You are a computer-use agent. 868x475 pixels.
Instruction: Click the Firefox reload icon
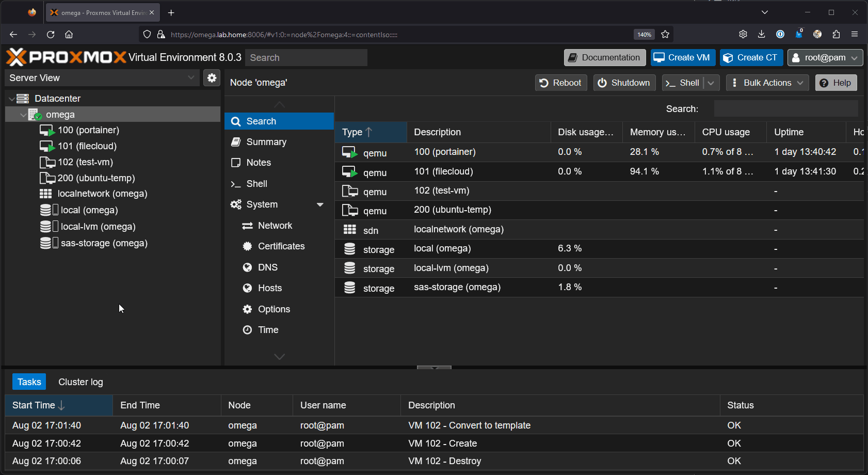tap(51, 35)
